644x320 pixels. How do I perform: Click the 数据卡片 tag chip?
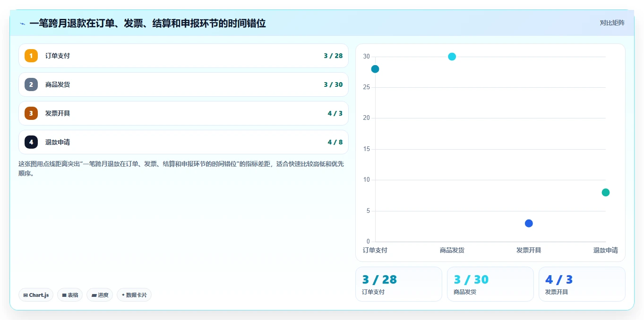(134, 295)
